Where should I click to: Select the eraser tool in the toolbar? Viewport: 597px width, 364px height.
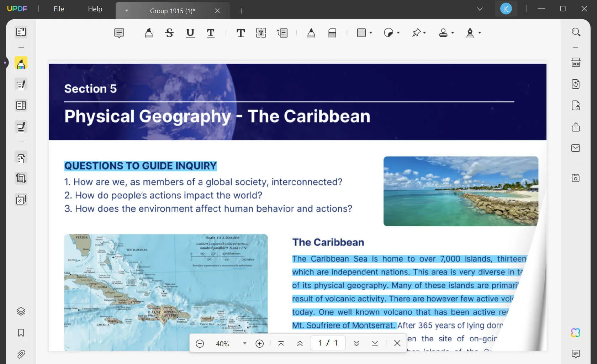point(333,33)
